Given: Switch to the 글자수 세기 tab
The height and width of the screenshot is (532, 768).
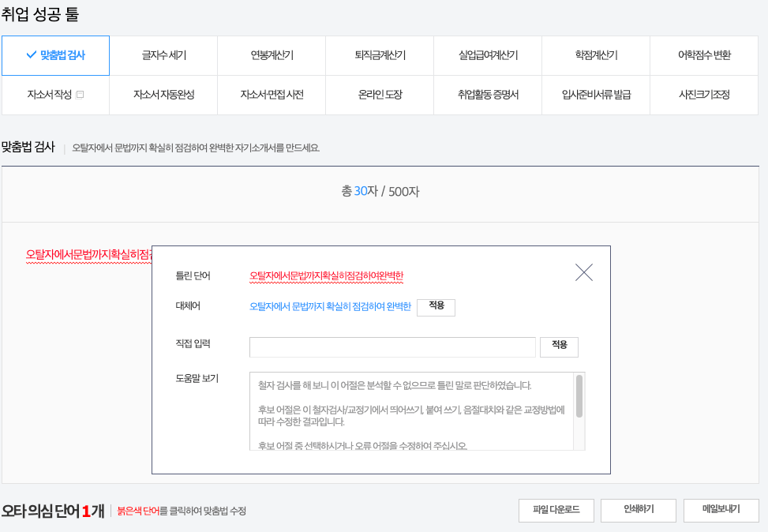Looking at the screenshot, I should pos(163,56).
